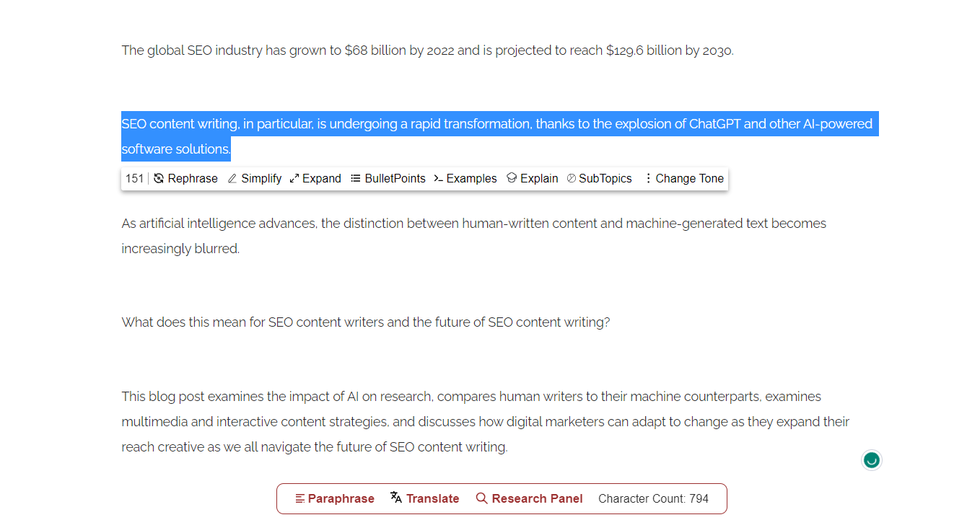Viewport: 980px width, 520px height.
Task: Click the Simplify pencil icon
Action: [232, 177]
